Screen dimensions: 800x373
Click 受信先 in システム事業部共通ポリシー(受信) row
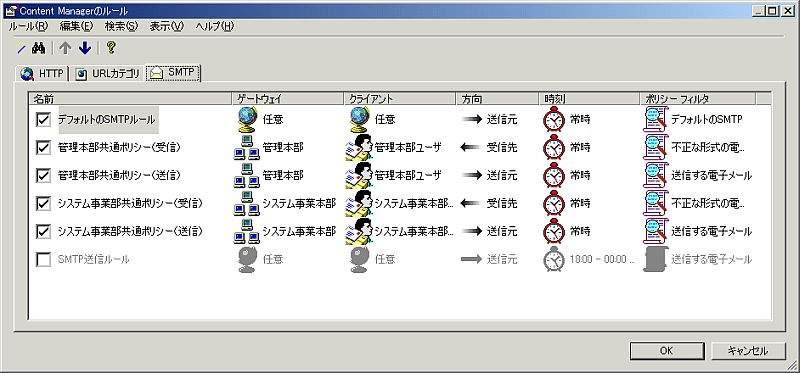pos(502,204)
